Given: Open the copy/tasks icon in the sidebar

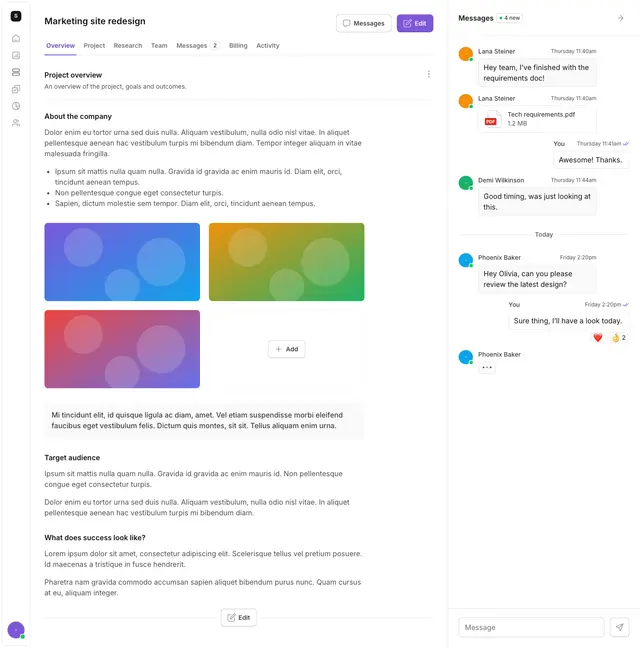Looking at the screenshot, I should coord(16,89).
